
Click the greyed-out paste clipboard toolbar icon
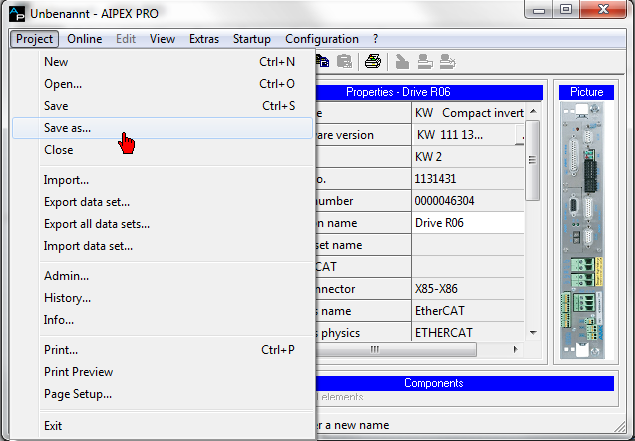[x=345, y=62]
